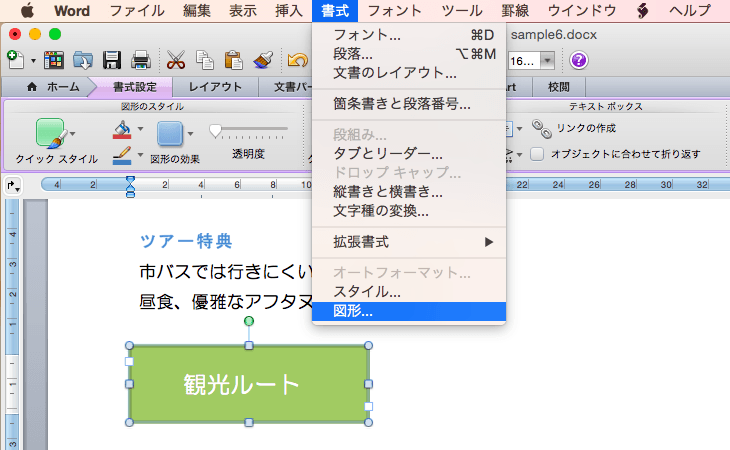This screenshot has height=450, width=730.
Task: Choose 図形... menu item
Action: coord(409,311)
